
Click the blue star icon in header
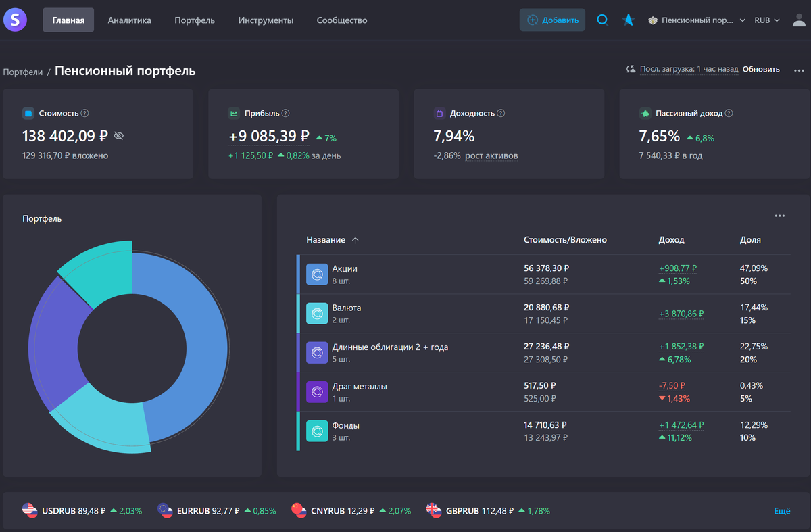(x=629, y=20)
